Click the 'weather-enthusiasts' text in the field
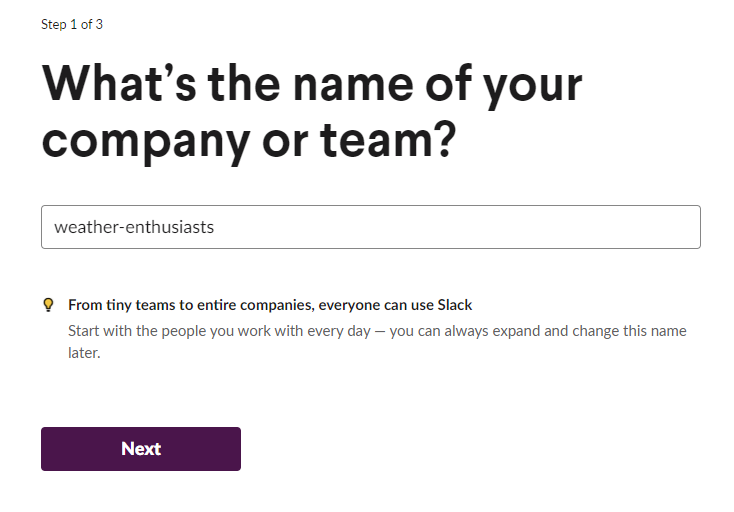The image size is (734, 512). tap(134, 227)
